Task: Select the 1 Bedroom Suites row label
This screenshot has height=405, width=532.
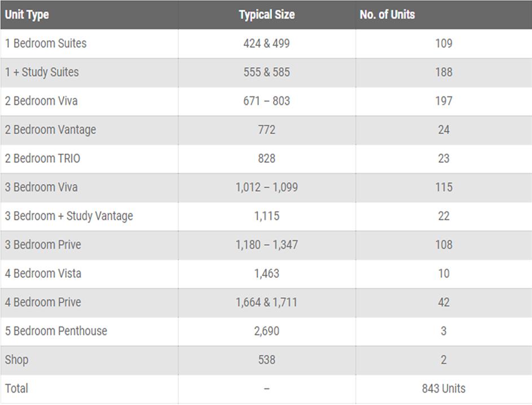Action: point(46,43)
